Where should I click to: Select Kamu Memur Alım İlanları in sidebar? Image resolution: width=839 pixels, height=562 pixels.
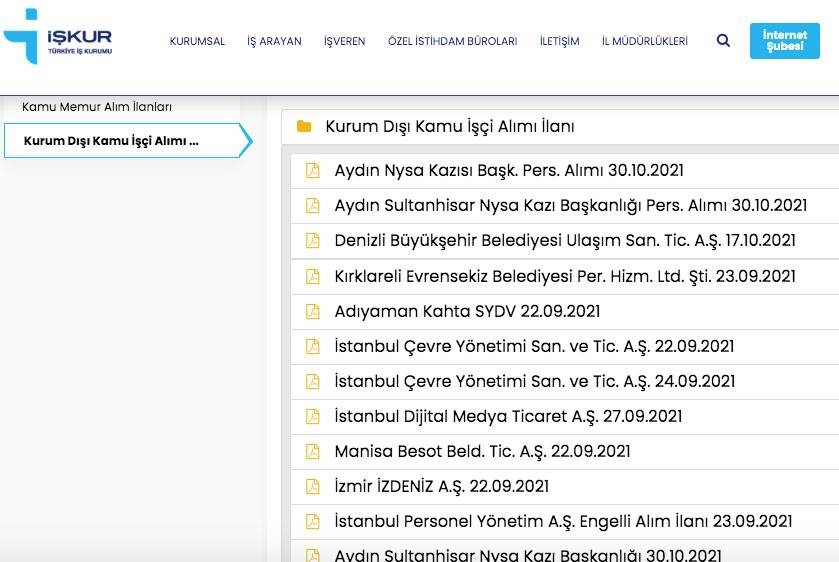point(97,106)
